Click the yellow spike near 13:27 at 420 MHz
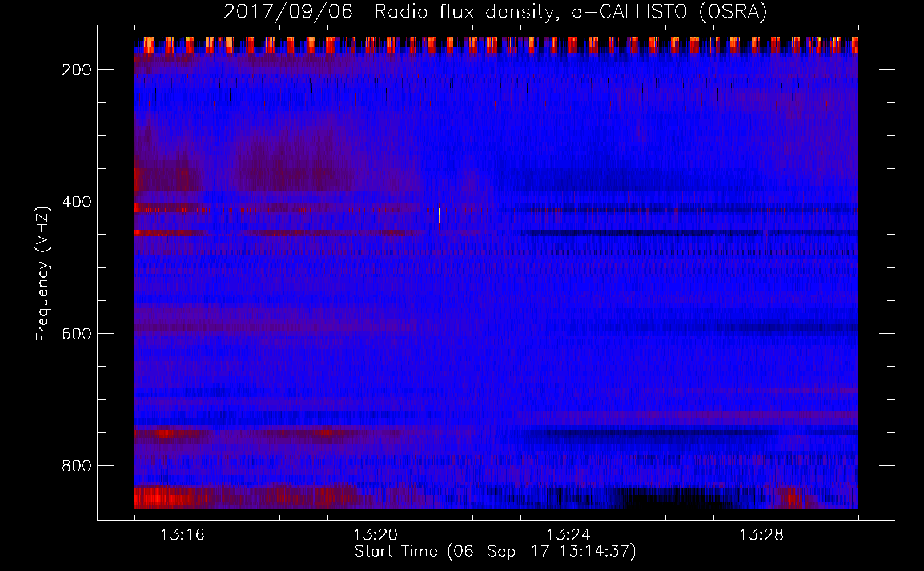The image size is (924, 571). pyautogui.click(x=729, y=216)
